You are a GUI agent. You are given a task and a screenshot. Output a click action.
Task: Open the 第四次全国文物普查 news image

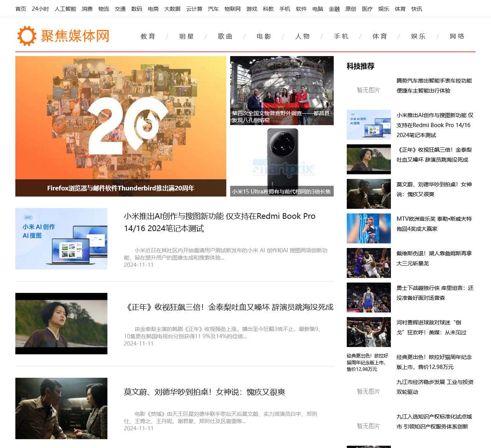coord(282,91)
